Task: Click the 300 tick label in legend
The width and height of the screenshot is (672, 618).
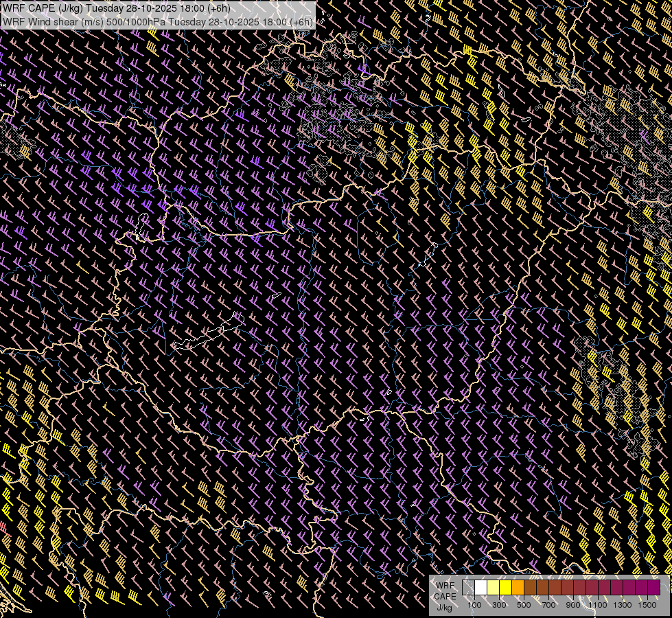Action: coord(499,605)
